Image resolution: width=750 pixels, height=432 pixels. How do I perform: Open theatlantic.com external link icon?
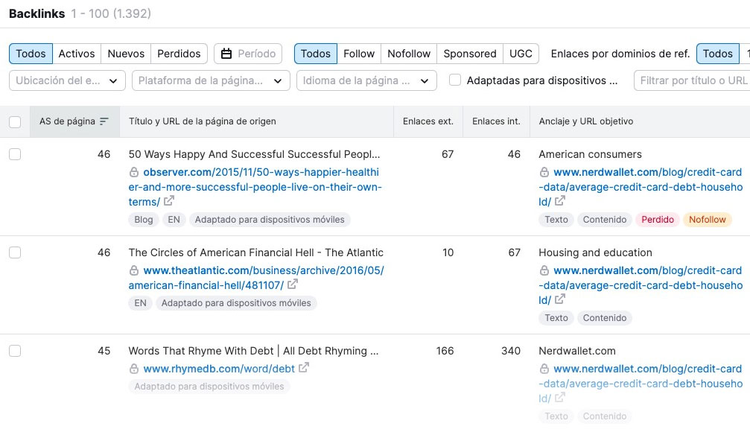[x=292, y=284]
